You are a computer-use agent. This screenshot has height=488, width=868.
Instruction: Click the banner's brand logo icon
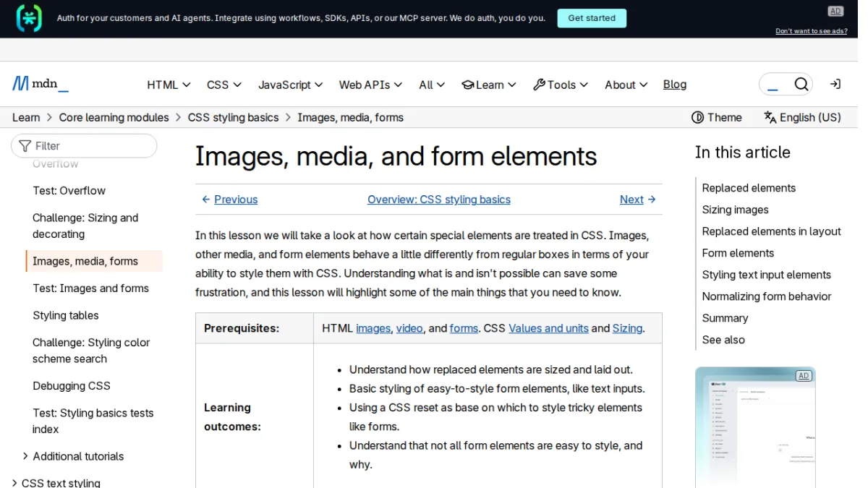click(29, 18)
